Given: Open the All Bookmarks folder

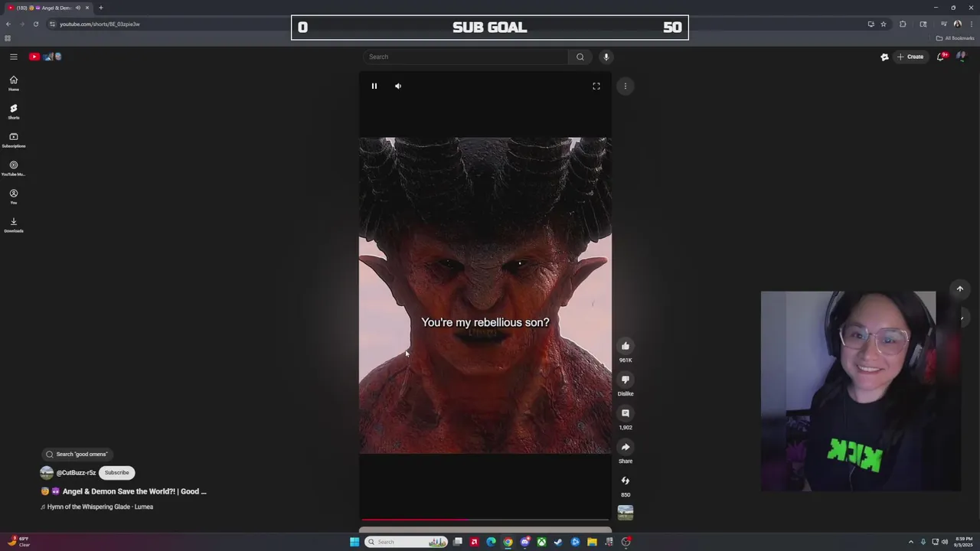Looking at the screenshot, I should point(955,38).
